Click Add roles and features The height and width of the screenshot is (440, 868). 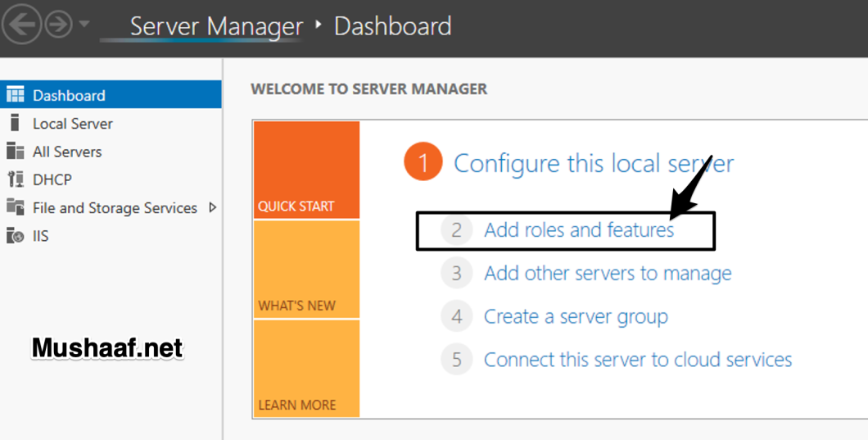coord(578,230)
